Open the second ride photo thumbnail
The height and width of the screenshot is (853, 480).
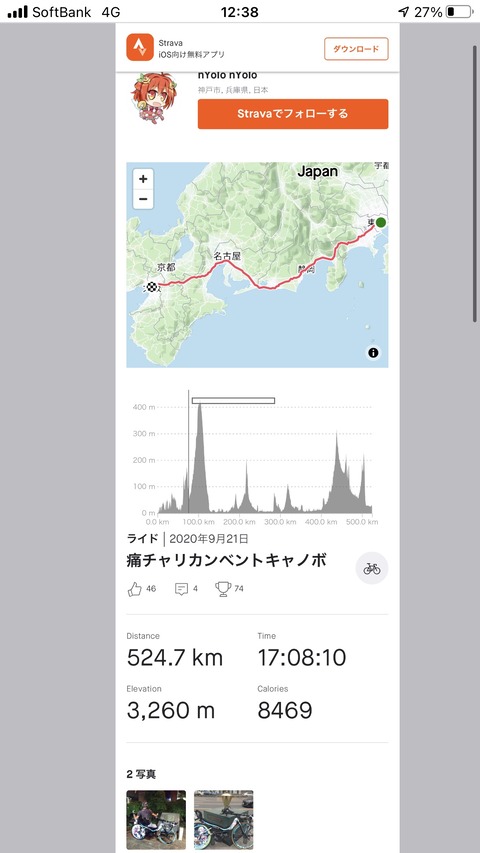tap(224, 820)
